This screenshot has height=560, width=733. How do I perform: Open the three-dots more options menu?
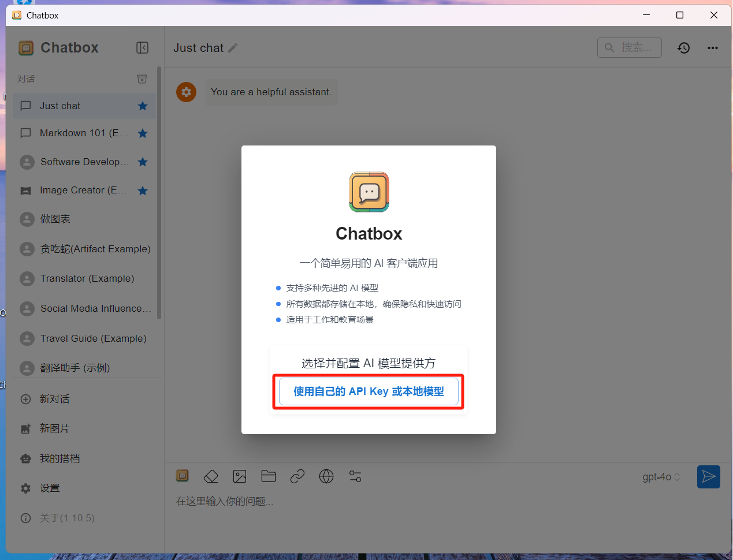(x=713, y=48)
